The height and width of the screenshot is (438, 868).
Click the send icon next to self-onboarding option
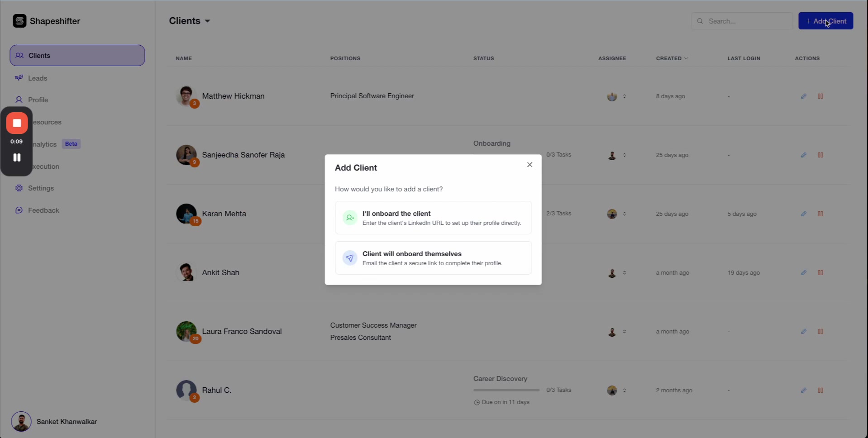pos(349,258)
